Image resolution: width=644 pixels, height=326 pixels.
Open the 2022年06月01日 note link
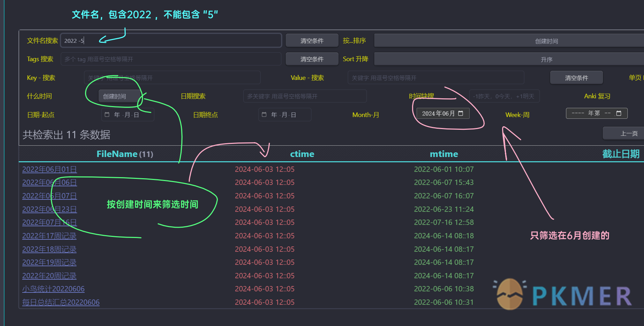coord(49,169)
